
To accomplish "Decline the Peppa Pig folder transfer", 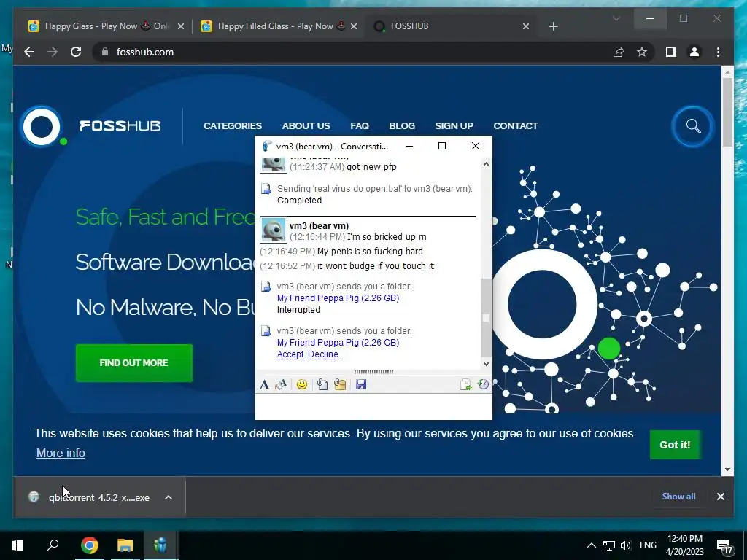I will pos(323,354).
